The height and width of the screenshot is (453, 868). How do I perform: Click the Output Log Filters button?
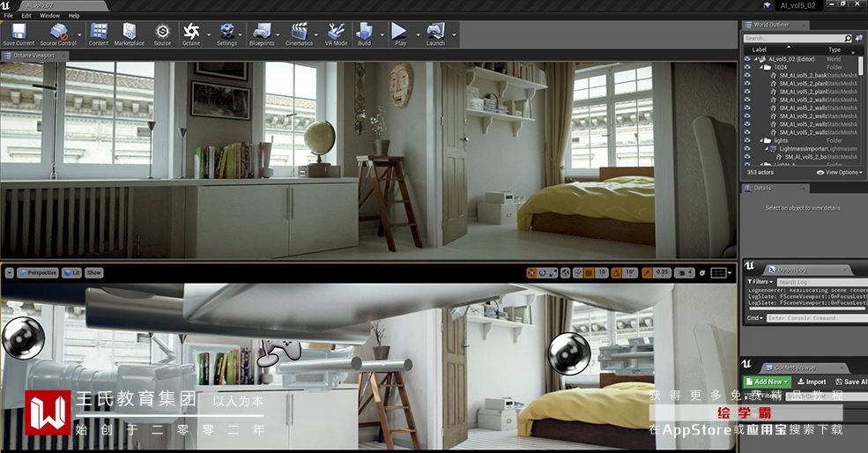[760, 282]
